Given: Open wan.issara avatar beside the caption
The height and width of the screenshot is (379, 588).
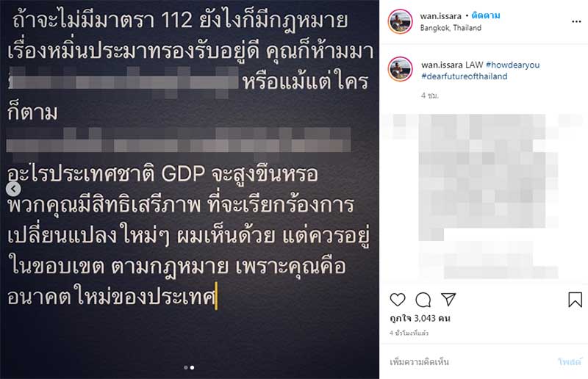Looking at the screenshot, I should pos(400,69).
